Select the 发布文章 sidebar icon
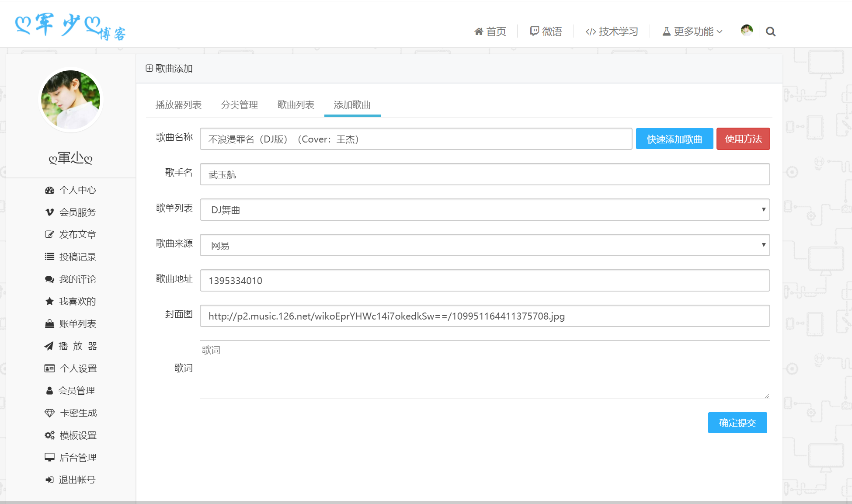The width and height of the screenshot is (852, 504). 49,234
